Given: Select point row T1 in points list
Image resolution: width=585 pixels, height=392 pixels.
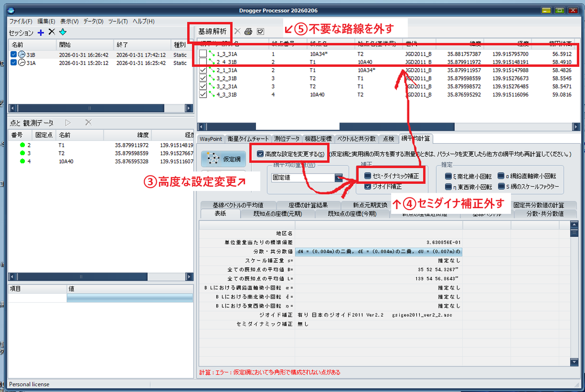Looking at the screenshot, I should tap(101, 145).
